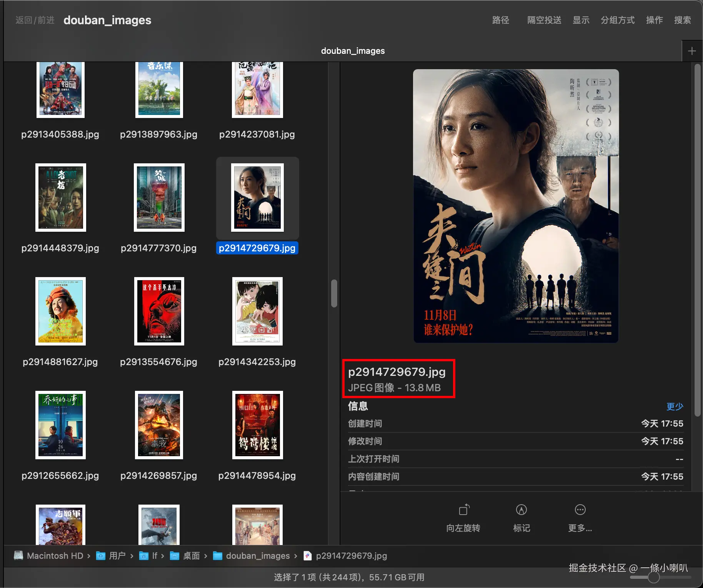Image resolution: width=703 pixels, height=588 pixels.
Task: Click file name p2914881627.jpg
Action: (x=60, y=362)
